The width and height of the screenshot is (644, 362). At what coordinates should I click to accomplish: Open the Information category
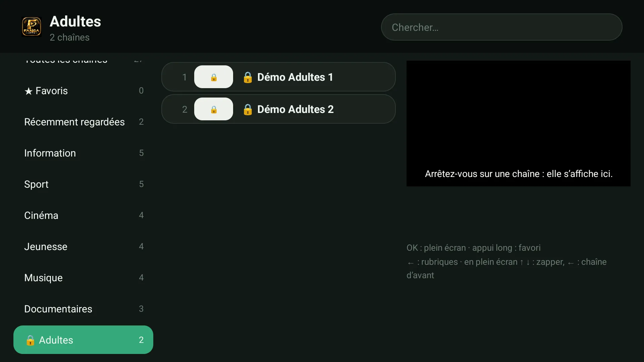(83, 153)
